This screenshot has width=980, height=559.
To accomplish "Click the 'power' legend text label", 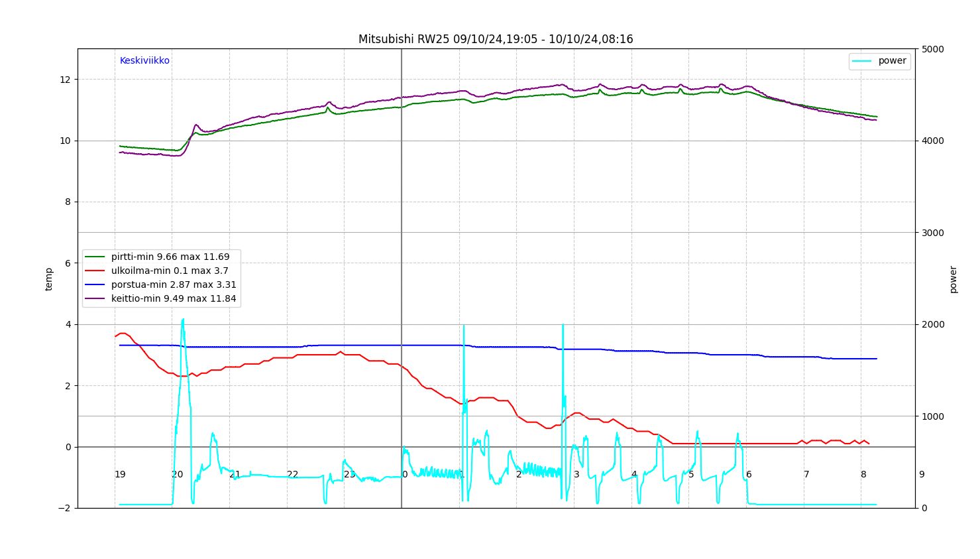I will pyautogui.click(x=892, y=61).
